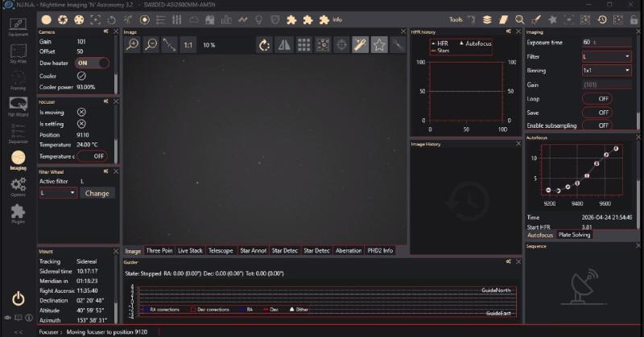Open the Options gear section
The image size is (644, 337).
(18, 187)
